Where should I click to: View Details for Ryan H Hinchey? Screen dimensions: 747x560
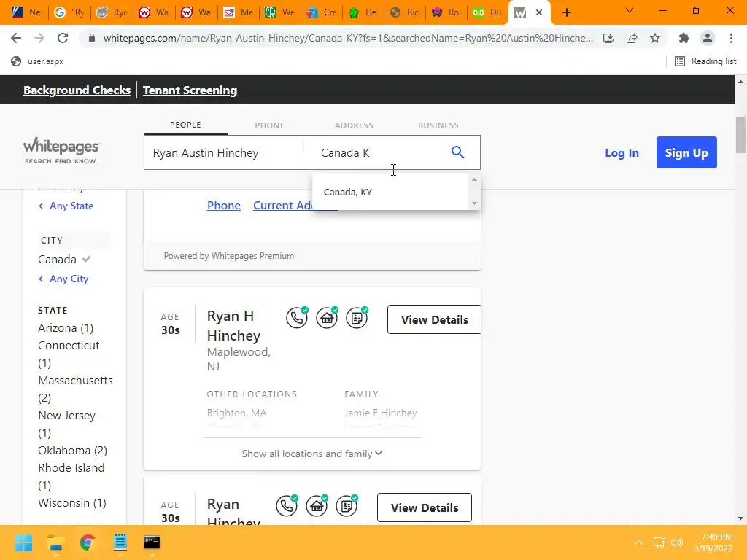tap(434, 319)
